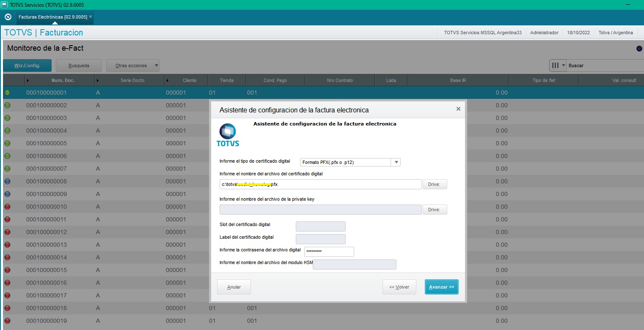Click the dark round icon beside Monitoreo title
Screen dimensions: 644x330
(639, 49)
